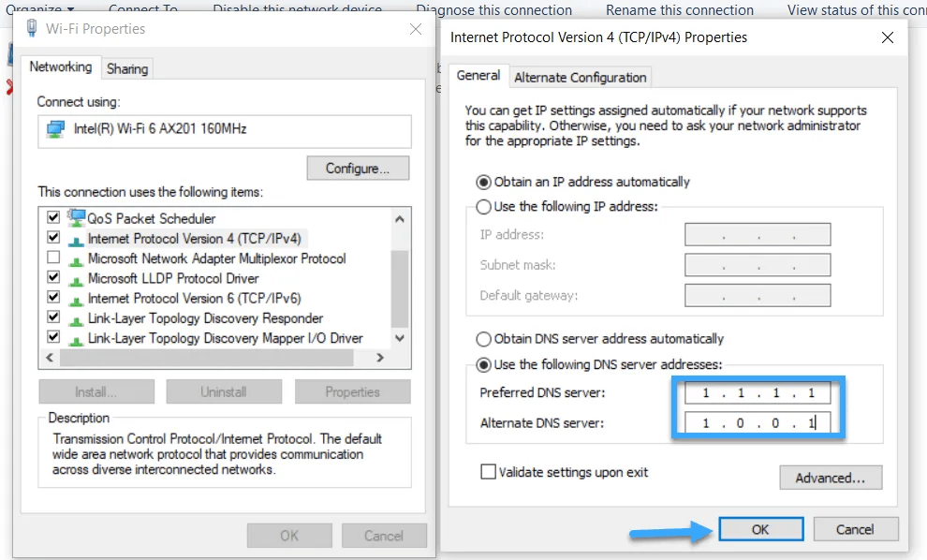
Task: Cancel the IPv4 Properties dialog
Action: tap(856, 529)
